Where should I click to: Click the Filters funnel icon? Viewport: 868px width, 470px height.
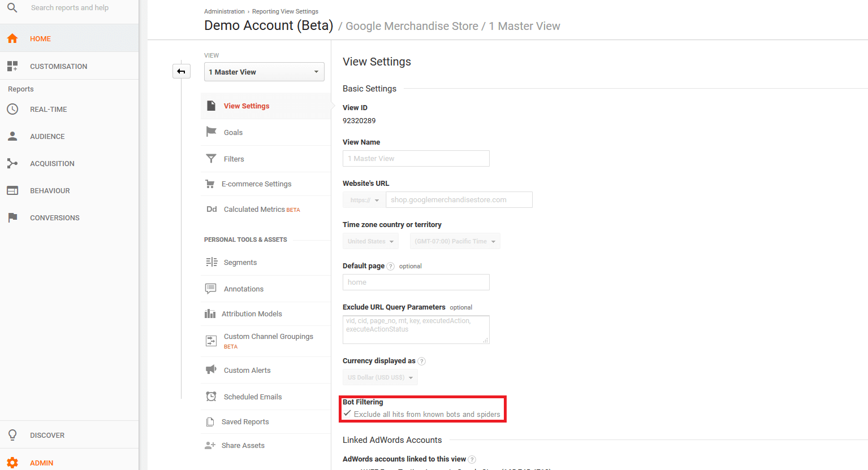[x=211, y=159]
